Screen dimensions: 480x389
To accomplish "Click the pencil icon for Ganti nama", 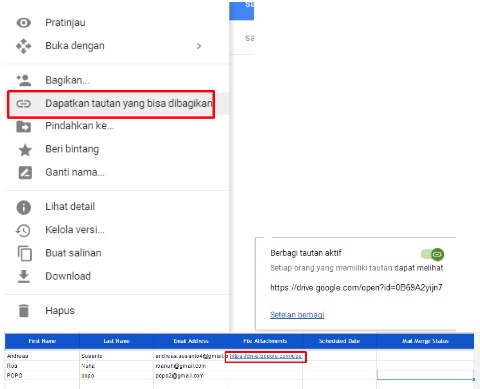I will (25, 173).
